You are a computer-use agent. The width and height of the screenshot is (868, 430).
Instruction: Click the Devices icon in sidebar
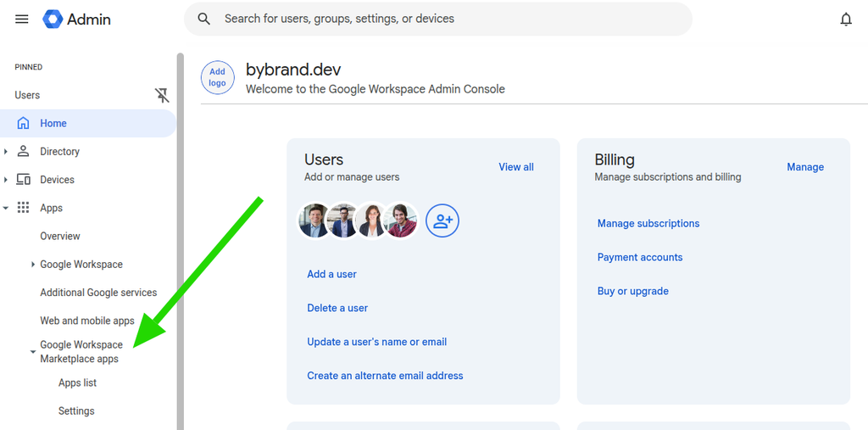[23, 180]
